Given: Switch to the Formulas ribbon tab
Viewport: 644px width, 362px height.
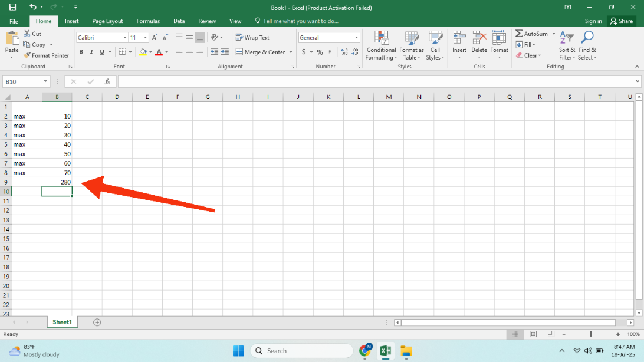Looking at the screenshot, I should 148,21.
